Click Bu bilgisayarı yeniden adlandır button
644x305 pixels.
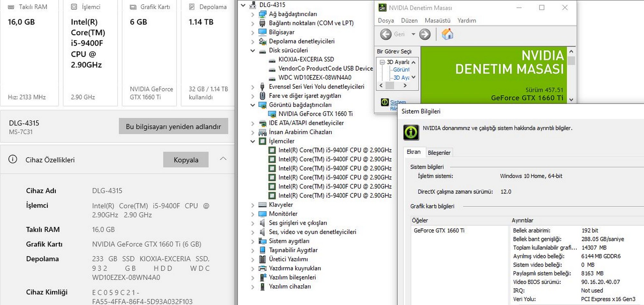coord(173,126)
